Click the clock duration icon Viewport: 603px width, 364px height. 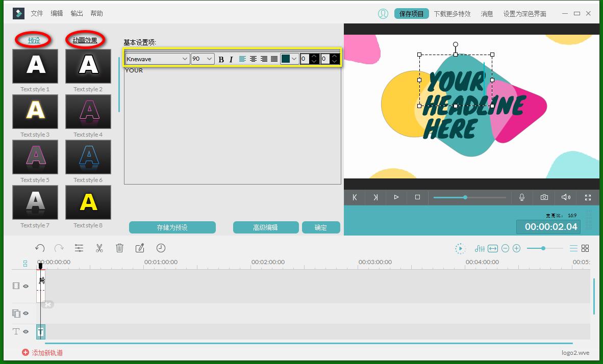coord(161,248)
